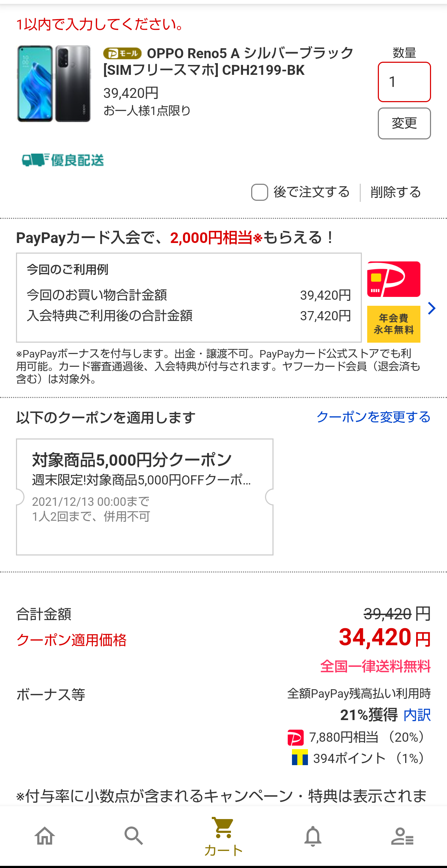This screenshot has height=868, width=447.
Task: Open the home icon in bottom navigation
Action: click(x=45, y=836)
